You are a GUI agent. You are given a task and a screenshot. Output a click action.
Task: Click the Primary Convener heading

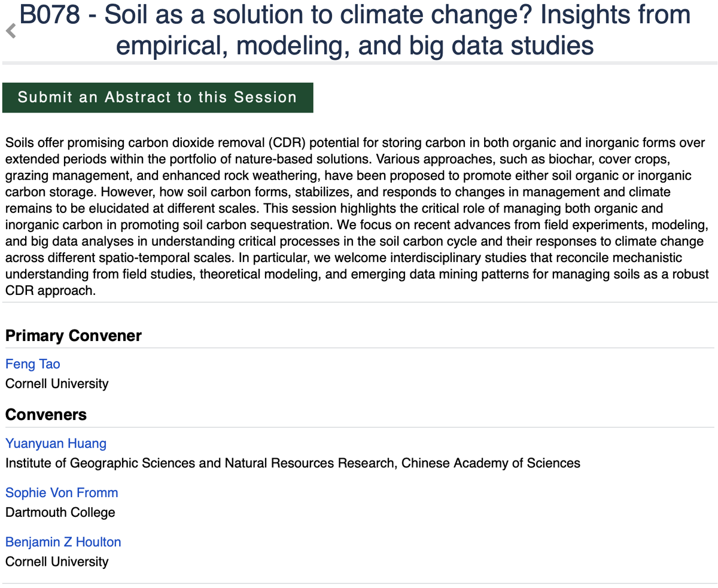[x=74, y=336]
